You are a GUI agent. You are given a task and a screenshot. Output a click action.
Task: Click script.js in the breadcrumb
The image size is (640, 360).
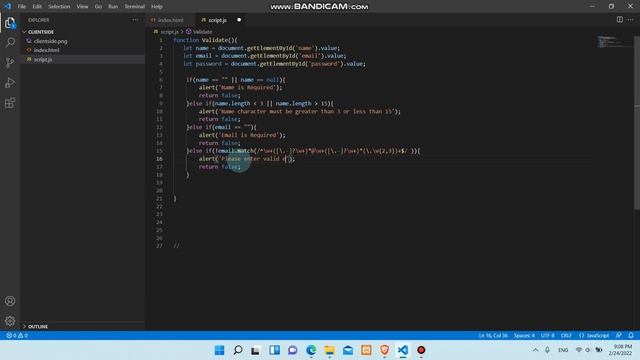click(169, 32)
